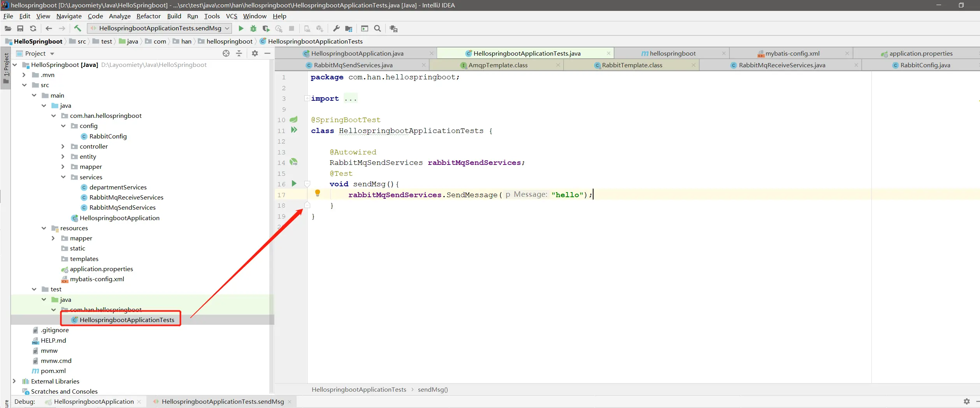Collapse the services folder in tree
The height and width of the screenshot is (408, 980).
coord(63,177)
